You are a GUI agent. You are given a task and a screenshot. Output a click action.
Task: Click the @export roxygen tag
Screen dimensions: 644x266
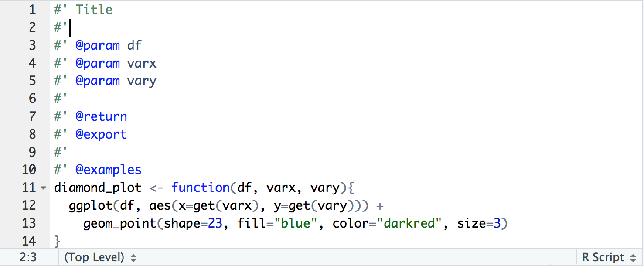pyautogui.click(x=101, y=134)
